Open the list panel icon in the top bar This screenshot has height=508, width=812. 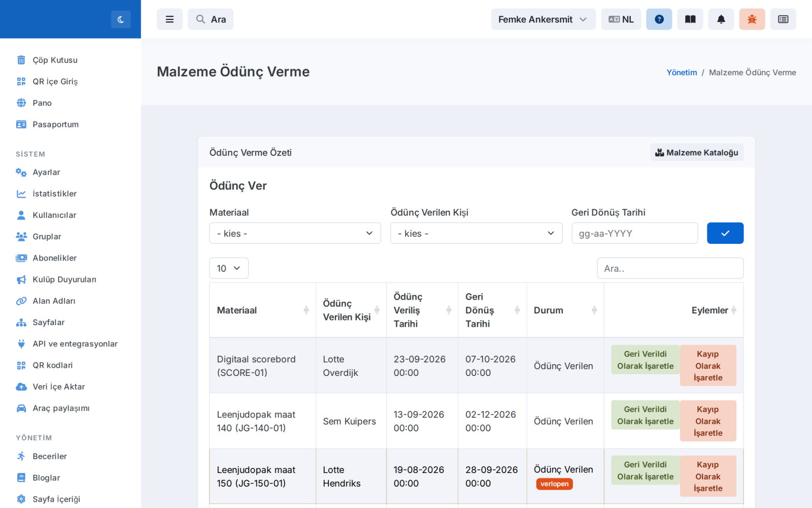click(x=783, y=19)
